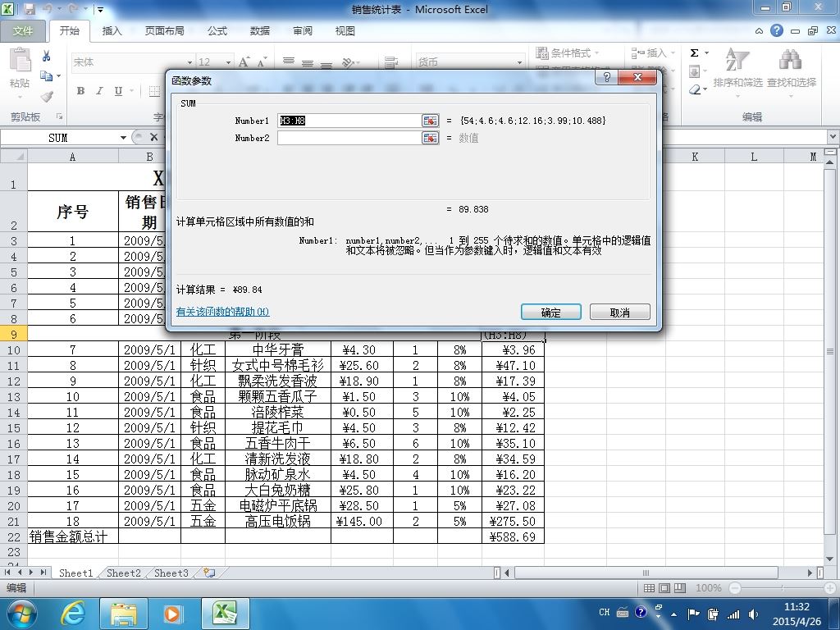Minimize the ribbon with caret icon
Viewport: 840px width, 630px height.
pos(759,31)
